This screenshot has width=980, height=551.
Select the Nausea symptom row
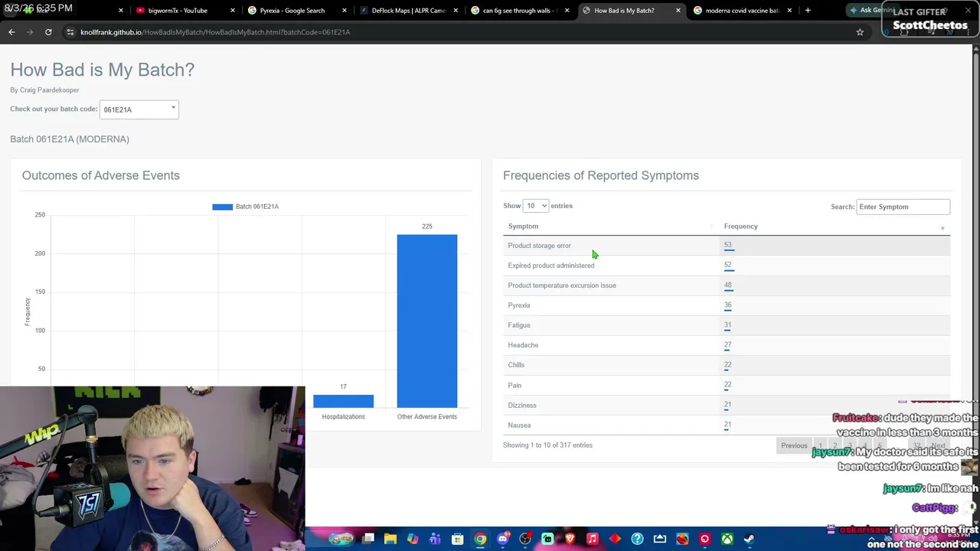[x=726, y=425]
